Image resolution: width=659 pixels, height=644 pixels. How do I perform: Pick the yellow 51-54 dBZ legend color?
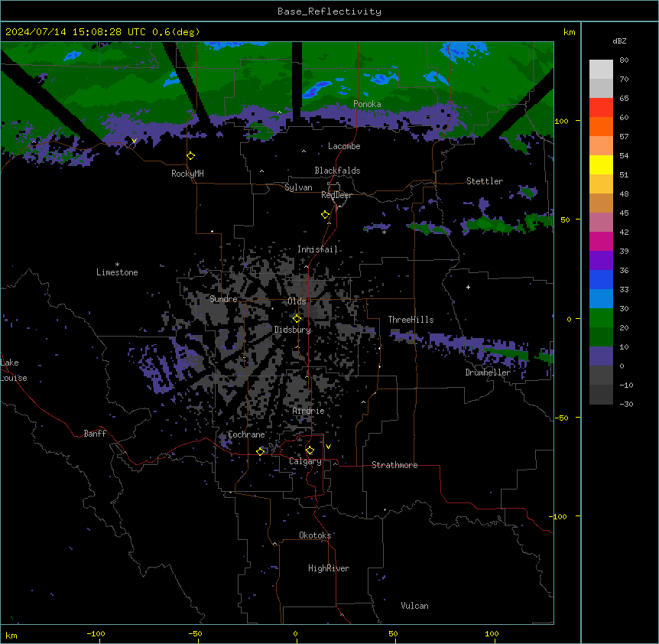[x=601, y=164]
